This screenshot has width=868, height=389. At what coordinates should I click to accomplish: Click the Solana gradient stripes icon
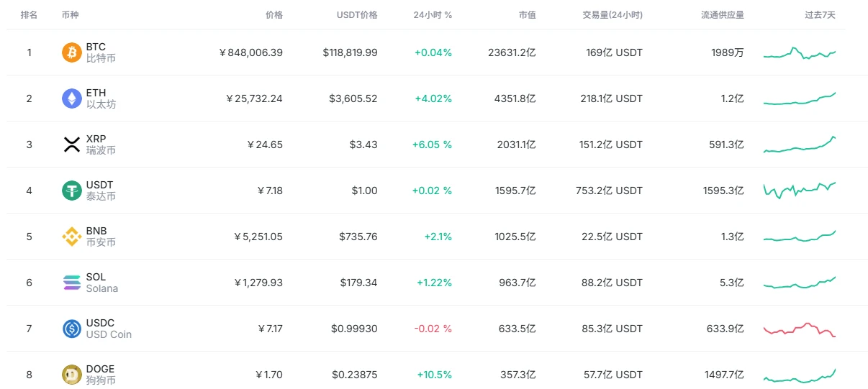pyautogui.click(x=72, y=283)
